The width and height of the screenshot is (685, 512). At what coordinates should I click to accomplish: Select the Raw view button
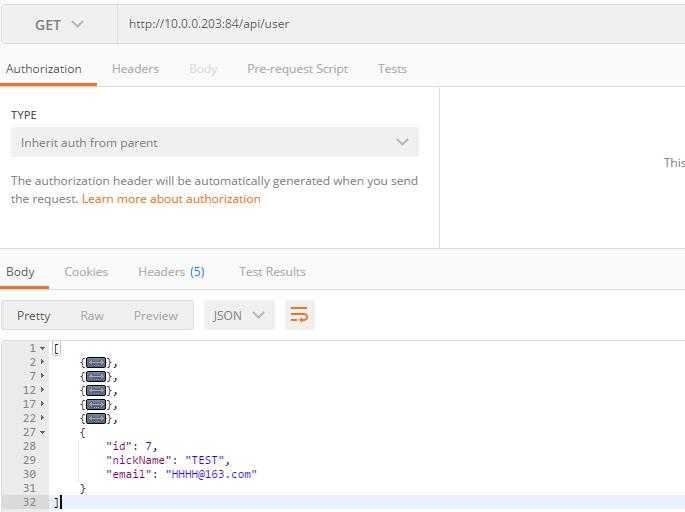92,315
